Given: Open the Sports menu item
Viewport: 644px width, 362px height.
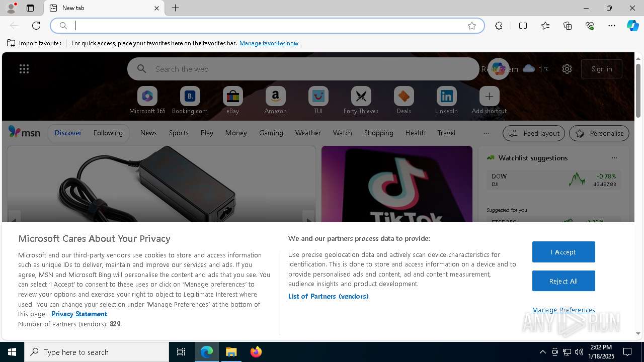Looking at the screenshot, I should (179, 133).
